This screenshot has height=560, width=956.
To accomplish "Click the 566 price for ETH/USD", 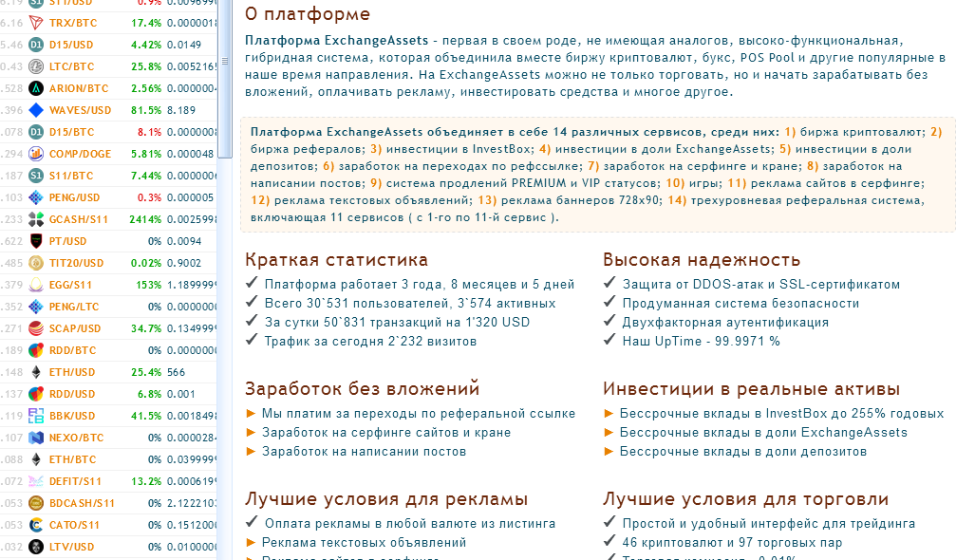I will pyautogui.click(x=177, y=372).
